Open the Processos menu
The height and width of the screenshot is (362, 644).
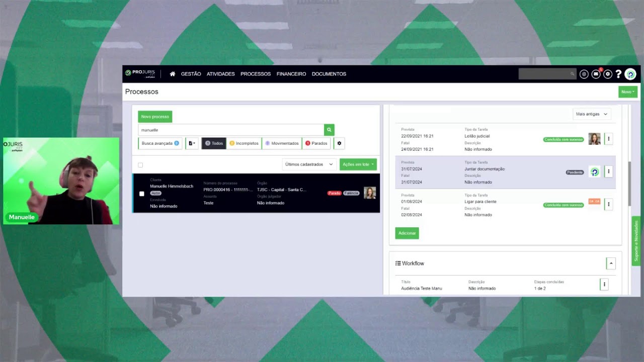pyautogui.click(x=256, y=74)
